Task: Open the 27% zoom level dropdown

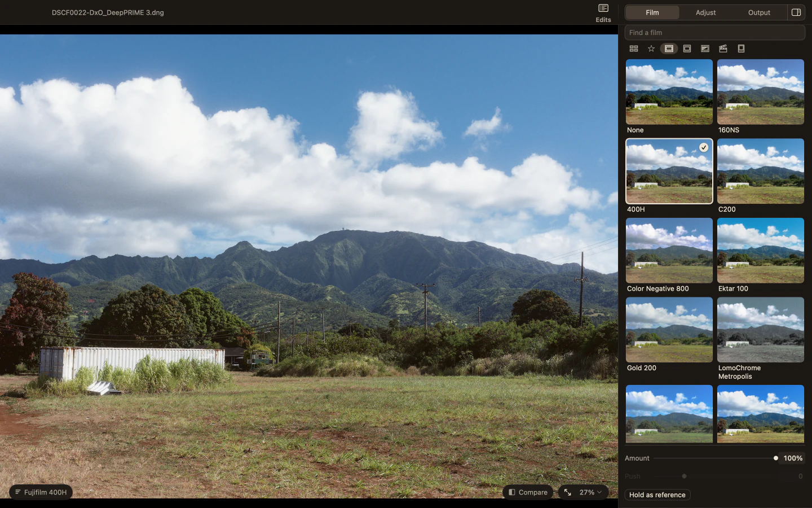Action: (590, 492)
